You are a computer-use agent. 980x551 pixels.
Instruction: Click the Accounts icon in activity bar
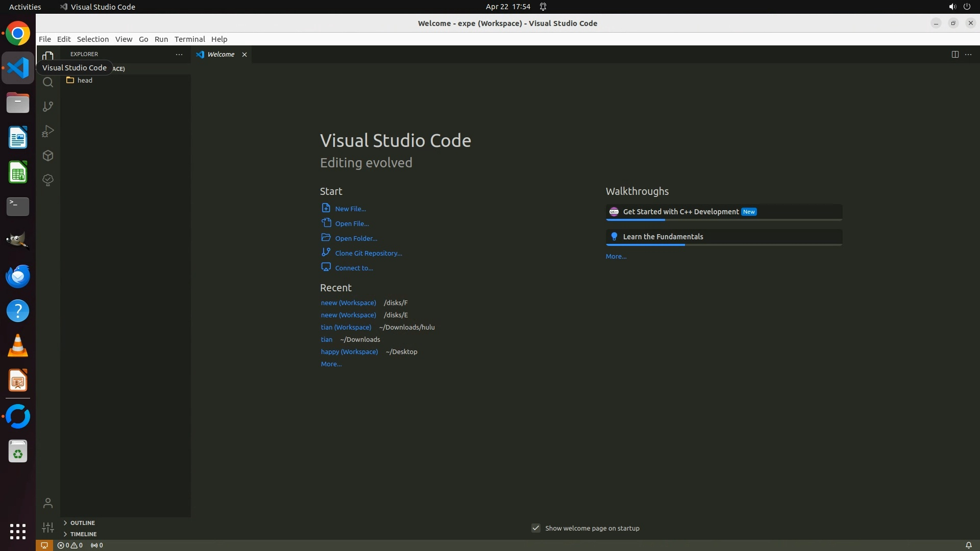[x=48, y=504]
